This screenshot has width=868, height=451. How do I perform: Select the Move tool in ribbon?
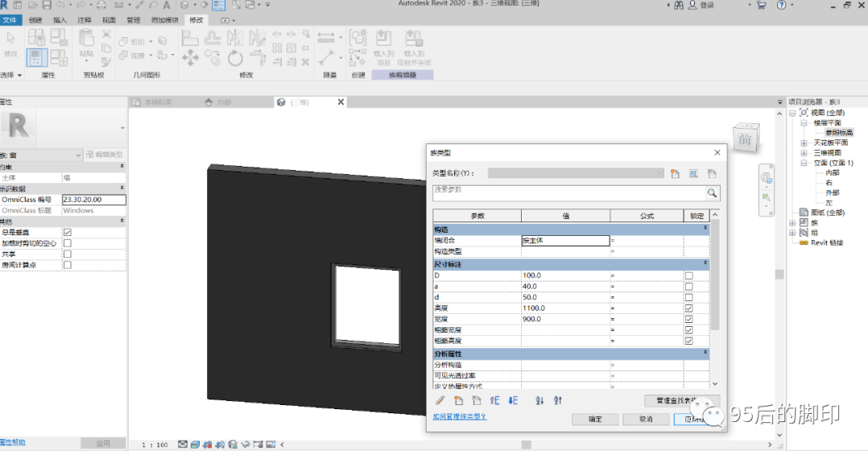(191, 58)
